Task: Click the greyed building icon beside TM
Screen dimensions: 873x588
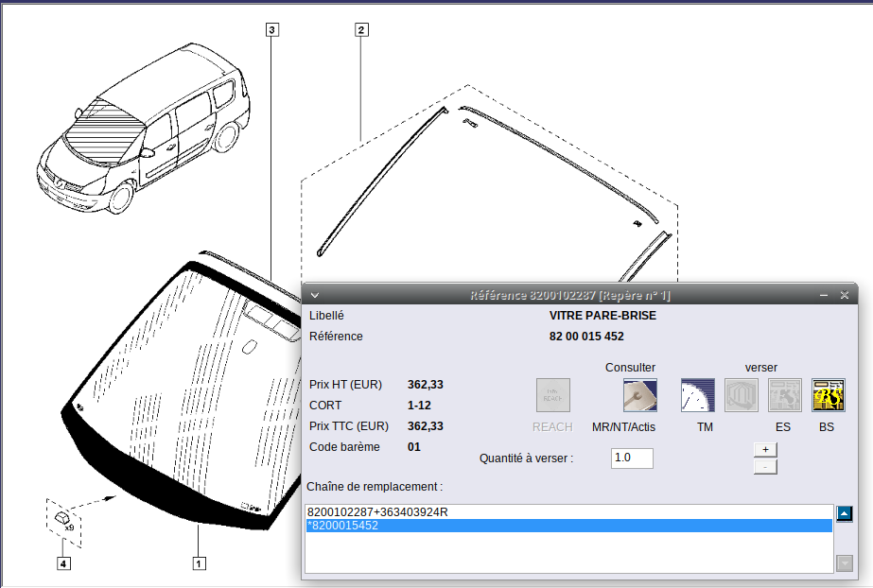Action: coord(742,395)
